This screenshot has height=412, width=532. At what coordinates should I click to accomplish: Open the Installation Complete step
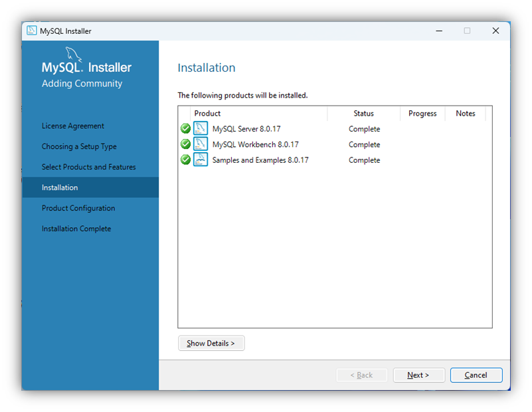coord(76,229)
